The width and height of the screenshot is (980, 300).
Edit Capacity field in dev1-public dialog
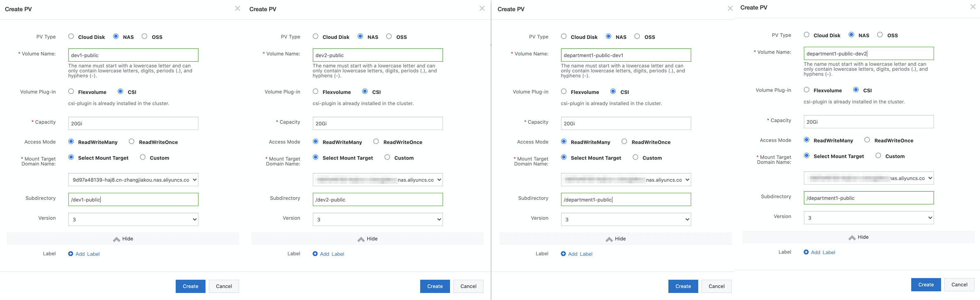[x=133, y=123]
